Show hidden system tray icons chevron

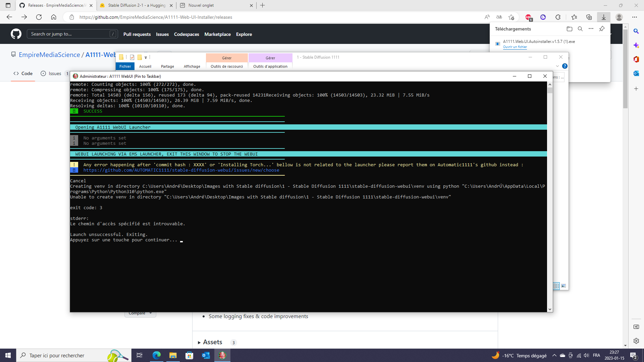pos(554,355)
